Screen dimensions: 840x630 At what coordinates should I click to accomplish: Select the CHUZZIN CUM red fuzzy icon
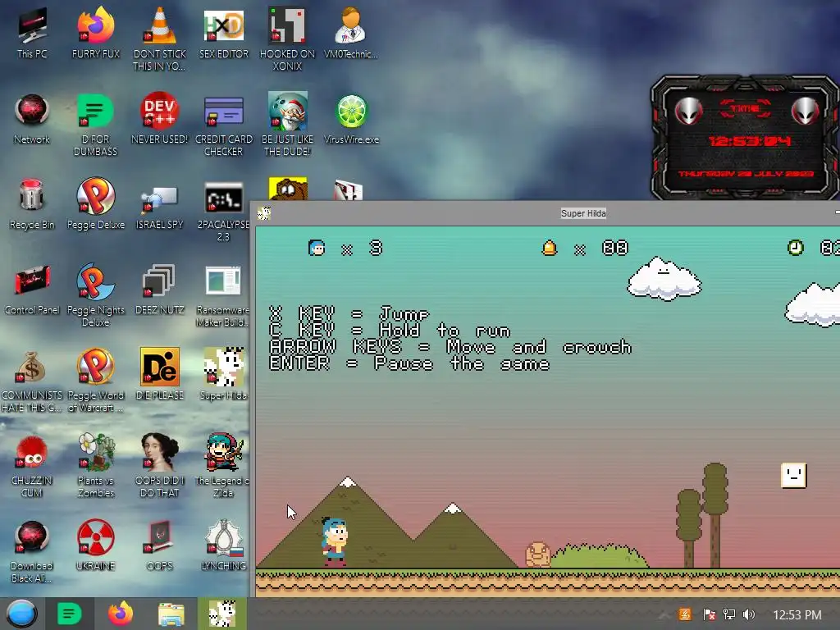point(32,465)
